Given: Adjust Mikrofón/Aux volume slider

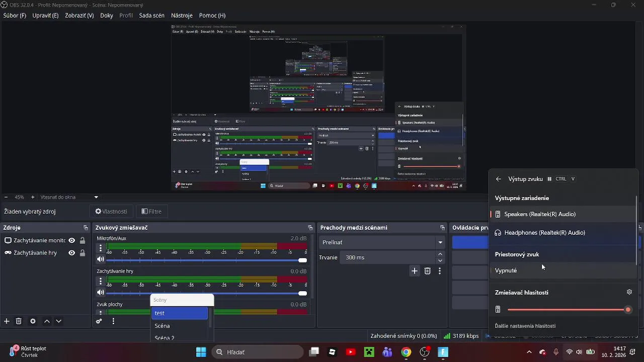Looking at the screenshot, I should pyautogui.click(x=206, y=260).
